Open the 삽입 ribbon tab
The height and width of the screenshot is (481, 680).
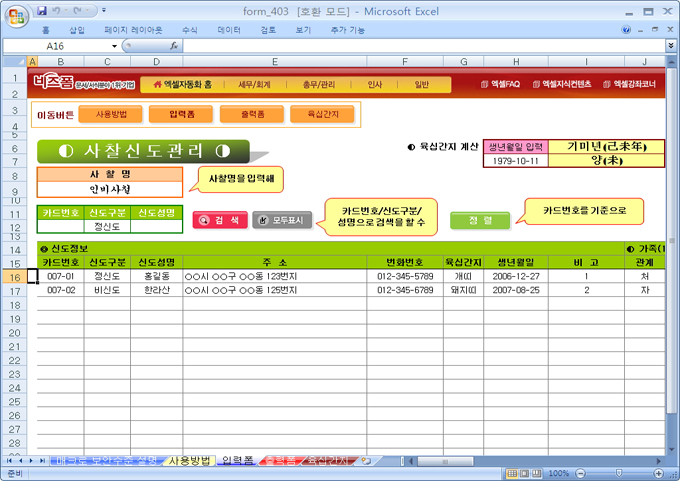[76, 30]
